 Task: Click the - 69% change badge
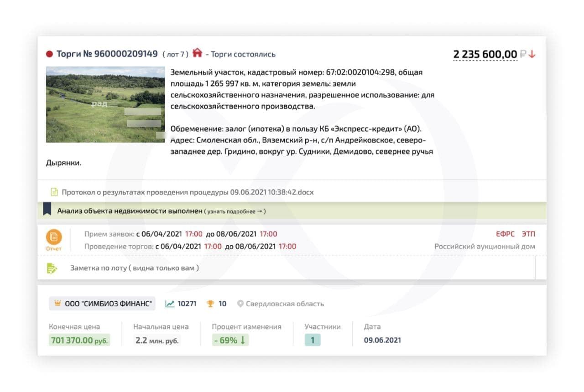click(x=230, y=340)
